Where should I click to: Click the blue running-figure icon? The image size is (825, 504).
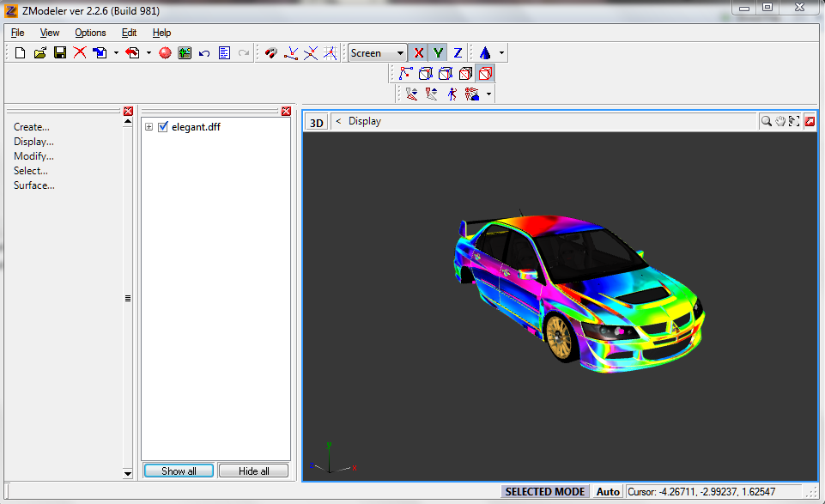coord(452,94)
